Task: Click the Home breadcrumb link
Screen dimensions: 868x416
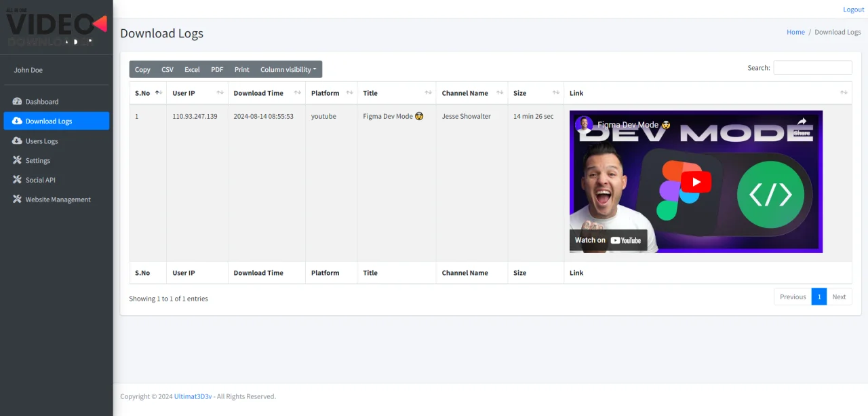Action: tap(795, 32)
